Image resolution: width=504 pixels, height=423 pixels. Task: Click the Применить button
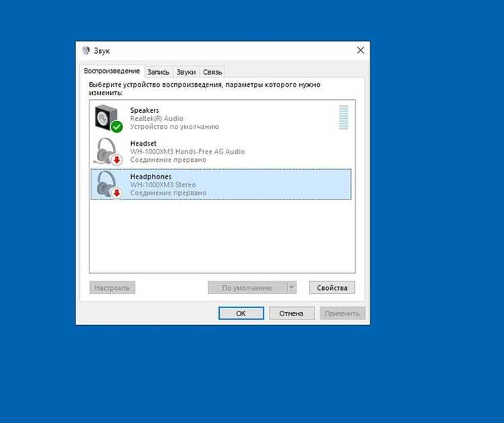click(342, 313)
